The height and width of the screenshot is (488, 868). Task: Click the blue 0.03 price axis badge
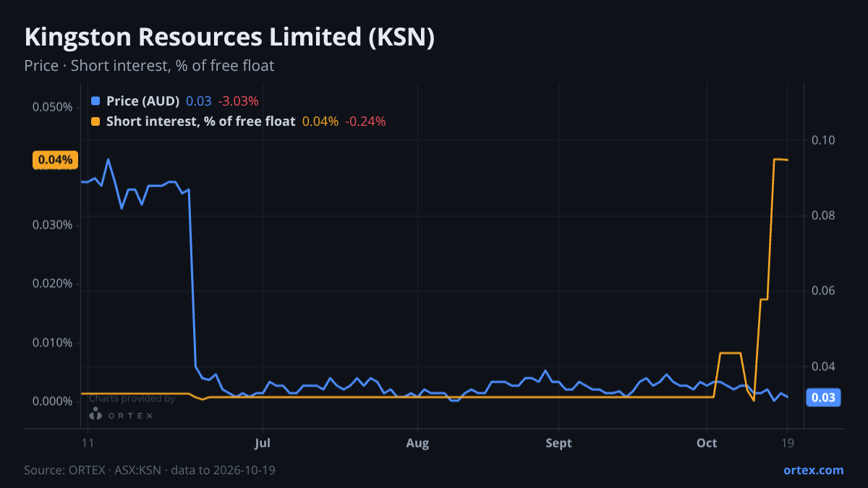click(823, 398)
